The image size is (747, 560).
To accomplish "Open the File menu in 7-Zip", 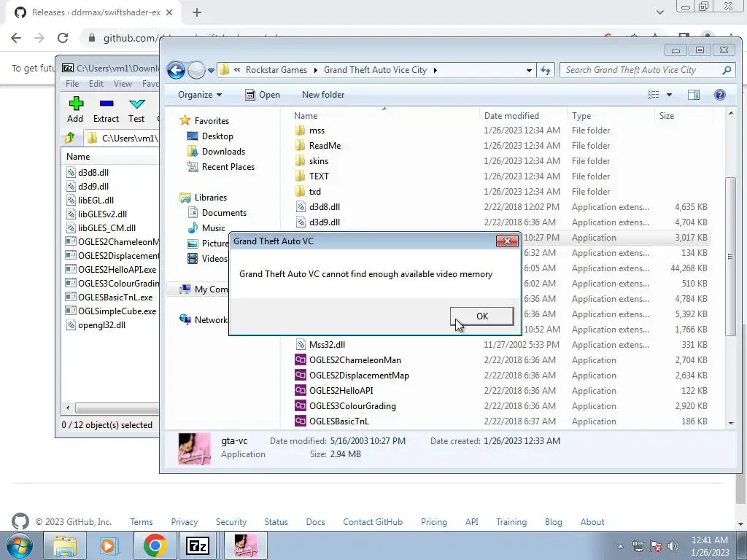I will [72, 84].
